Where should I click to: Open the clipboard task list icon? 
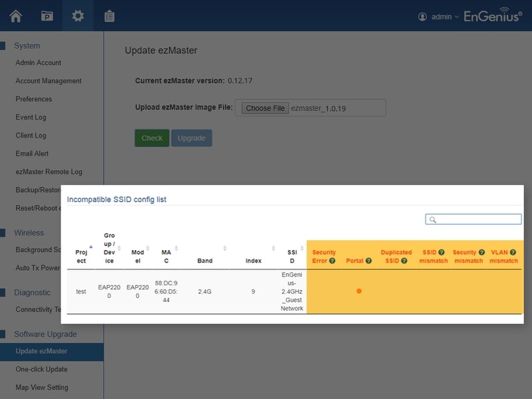[109, 16]
